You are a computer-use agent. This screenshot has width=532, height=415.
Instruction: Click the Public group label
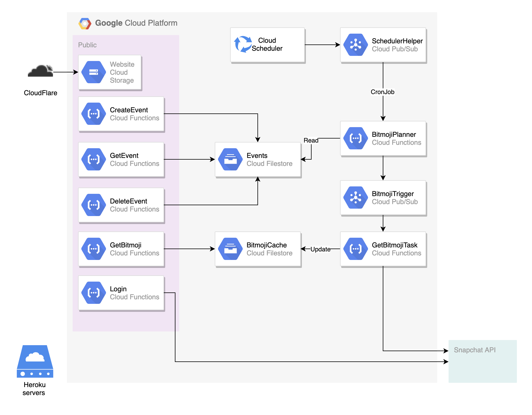(x=87, y=45)
